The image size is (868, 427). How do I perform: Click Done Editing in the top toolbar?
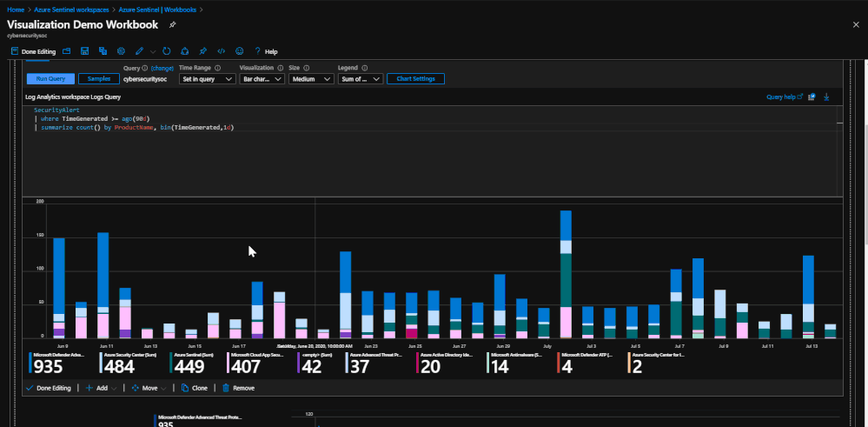pyautogui.click(x=33, y=51)
